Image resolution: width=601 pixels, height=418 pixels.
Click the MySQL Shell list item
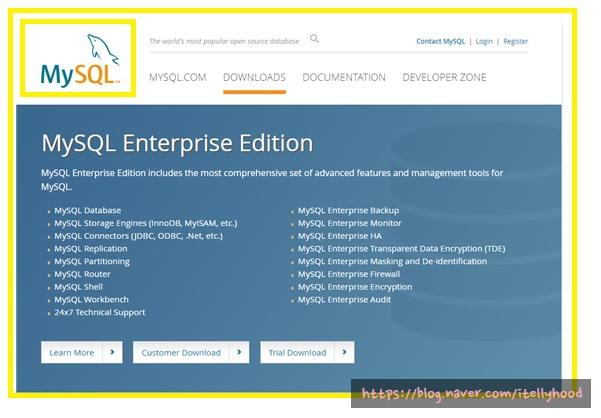point(79,287)
